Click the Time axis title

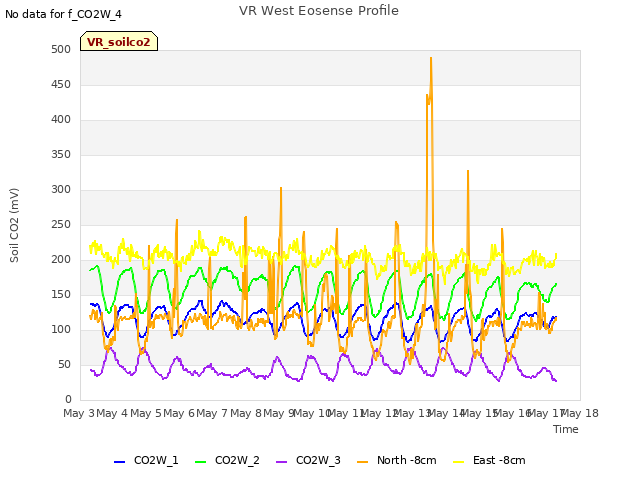click(x=566, y=429)
